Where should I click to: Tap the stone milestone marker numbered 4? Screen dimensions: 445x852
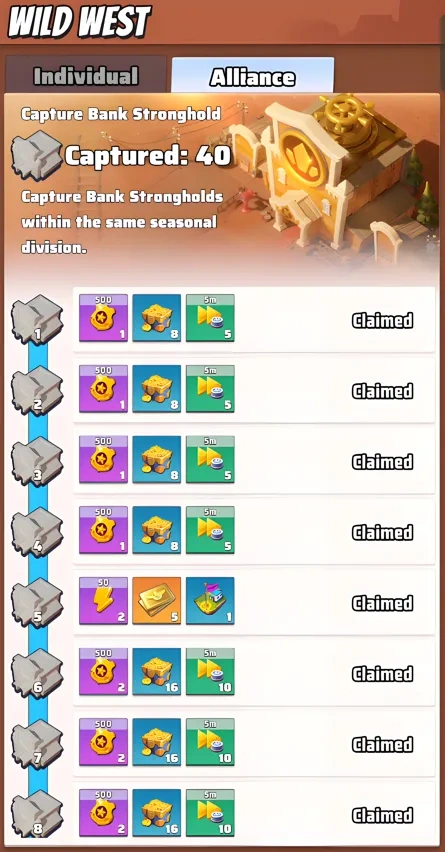point(37,532)
